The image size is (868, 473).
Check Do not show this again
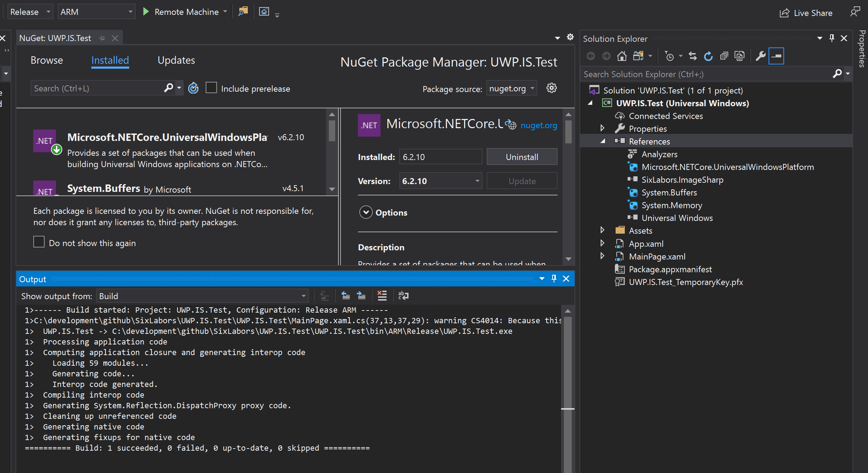[x=39, y=242]
